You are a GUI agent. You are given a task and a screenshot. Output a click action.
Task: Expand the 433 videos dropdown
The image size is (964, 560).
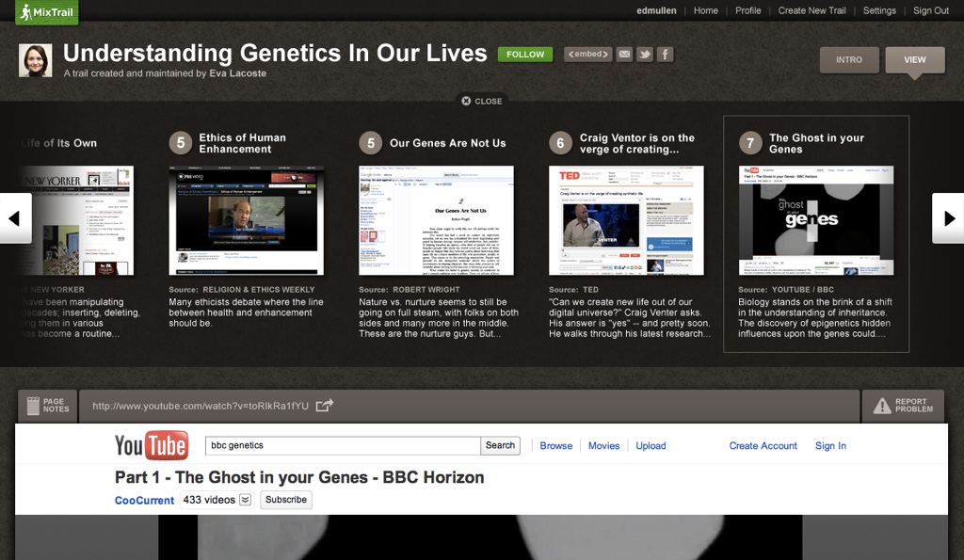click(245, 500)
